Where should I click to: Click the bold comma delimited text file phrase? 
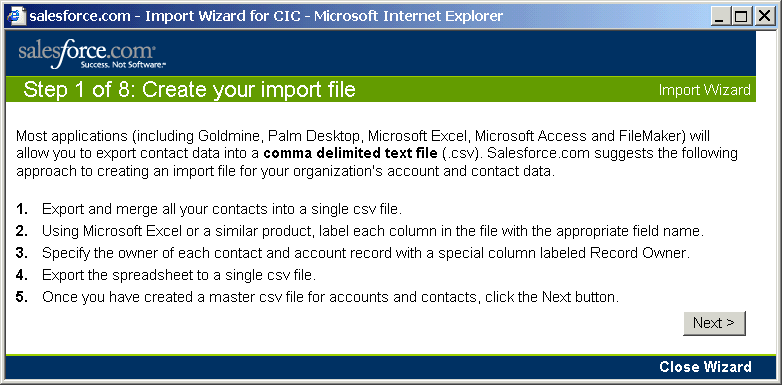(350, 154)
